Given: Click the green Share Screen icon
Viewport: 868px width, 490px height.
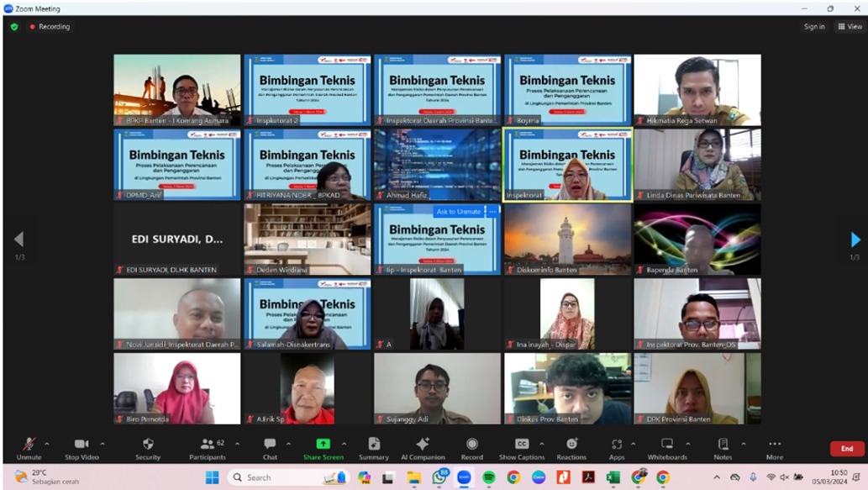Looking at the screenshot, I should tap(323, 445).
